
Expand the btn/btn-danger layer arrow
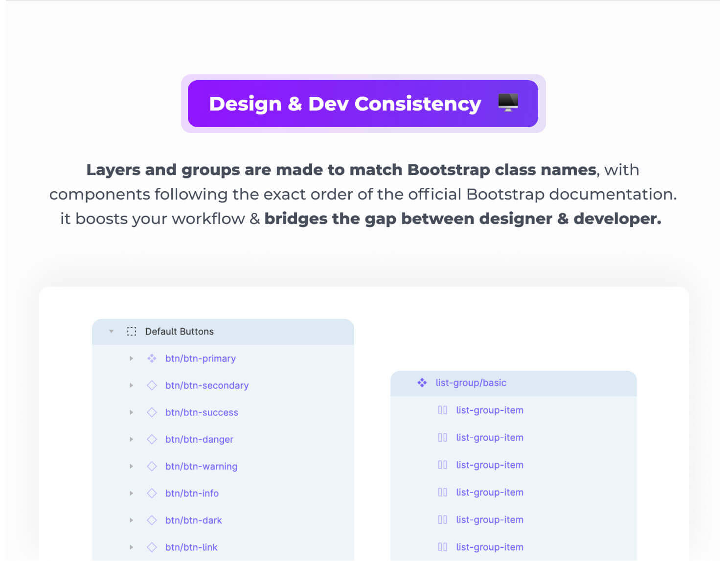131,439
